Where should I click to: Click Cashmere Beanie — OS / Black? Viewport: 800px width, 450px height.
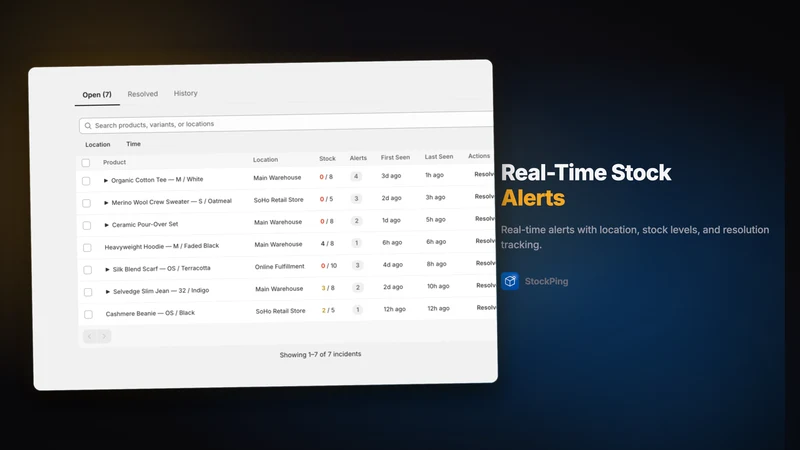coord(150,313)
